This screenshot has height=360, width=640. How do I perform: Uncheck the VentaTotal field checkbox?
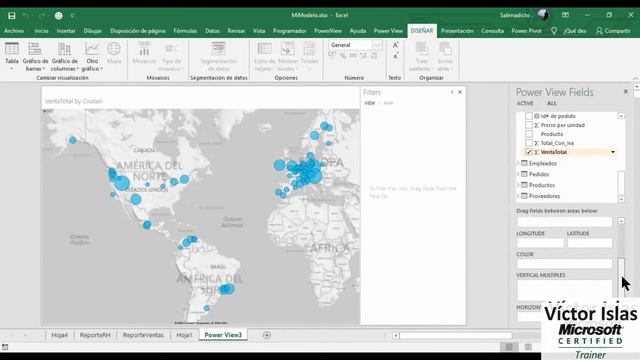(x=529, y=152)
